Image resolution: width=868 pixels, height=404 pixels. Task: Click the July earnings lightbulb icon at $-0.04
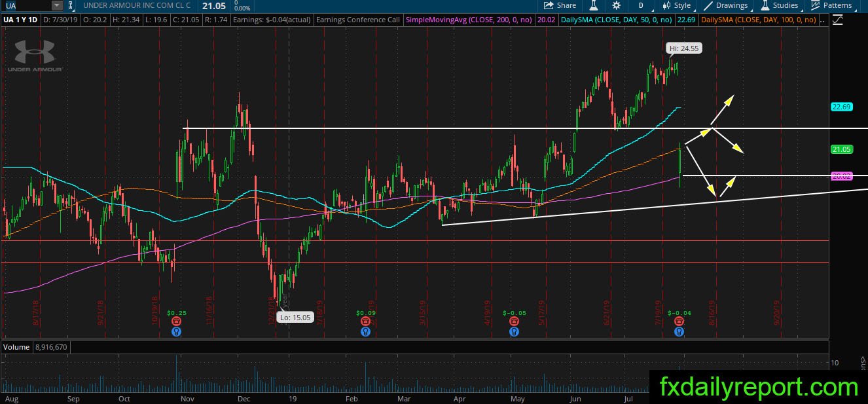(x=679, y=331)
